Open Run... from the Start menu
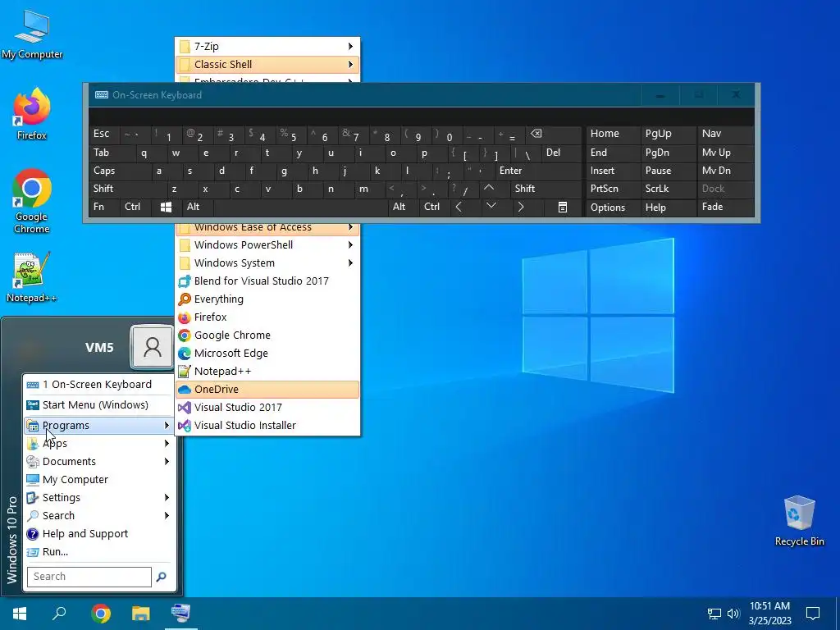This screenshot has height=630, width=840. pos(99,552)
